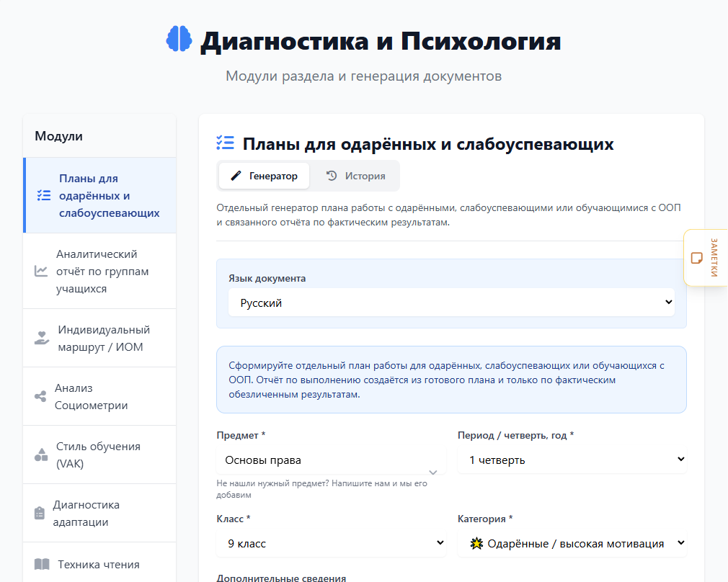728x582 pixels.
Task: Click the chevron under the Предмет field
Action: (433, 473)
